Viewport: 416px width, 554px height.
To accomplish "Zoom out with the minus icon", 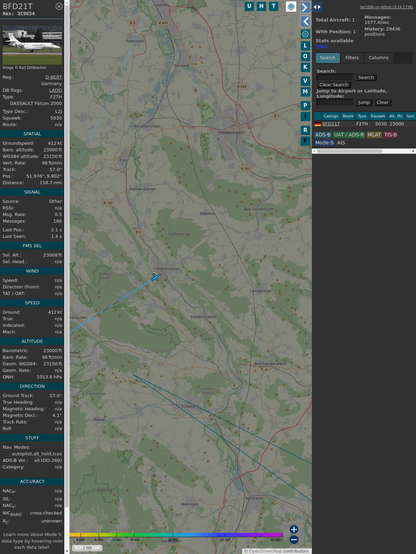I will (294, 540).
